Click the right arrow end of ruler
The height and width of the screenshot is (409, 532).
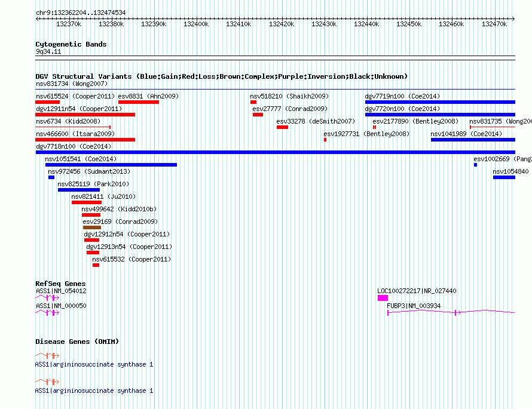(x=513, y=19)
